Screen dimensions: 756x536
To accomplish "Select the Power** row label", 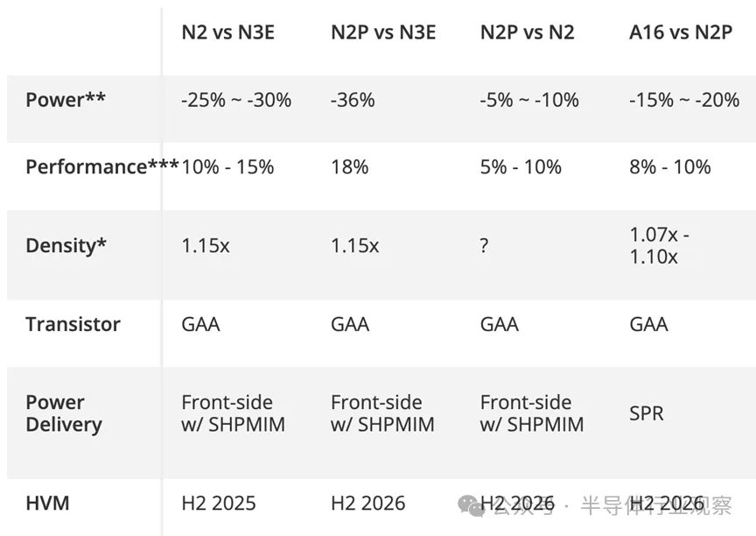I will (x=66, y=100).
